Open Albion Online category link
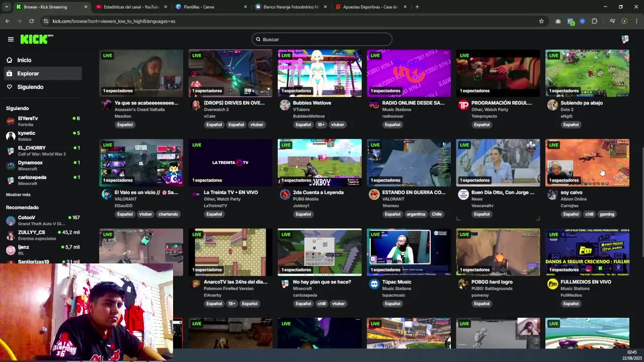The width and height of the screenshot is (644, 362). coord(574,199)
